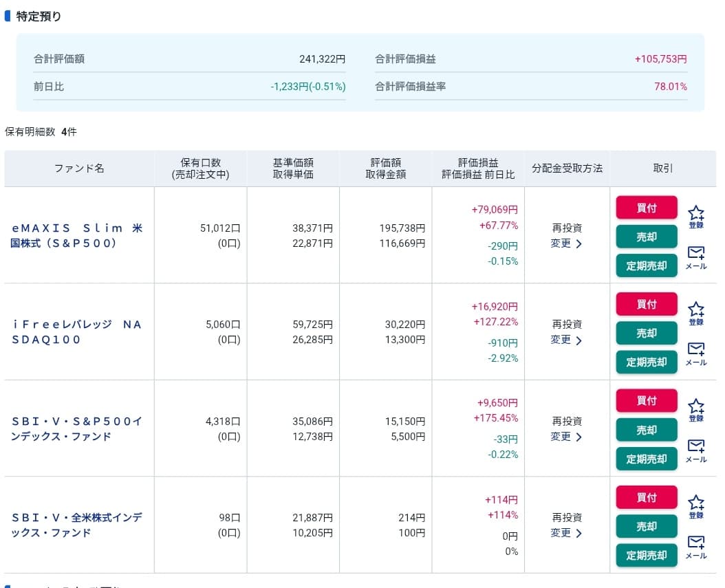Star the SBI・V・S&P500 index fund
The width and height of the screenshot is (725, 588).
pyautogui.click(x=696, y=409)
